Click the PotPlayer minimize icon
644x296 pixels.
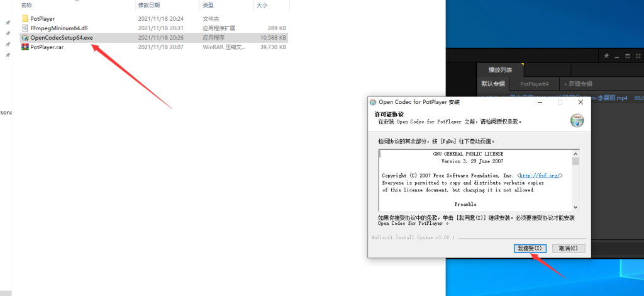pos(618,56)
